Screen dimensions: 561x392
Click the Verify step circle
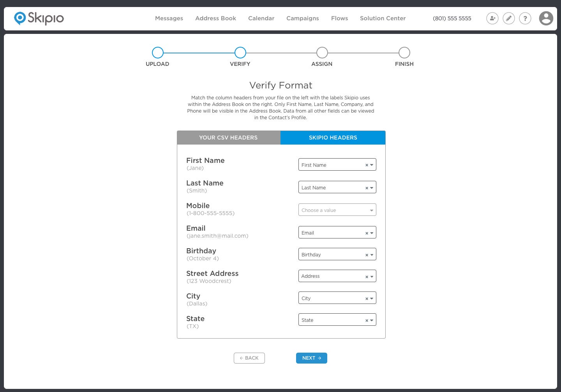(240, 53)
